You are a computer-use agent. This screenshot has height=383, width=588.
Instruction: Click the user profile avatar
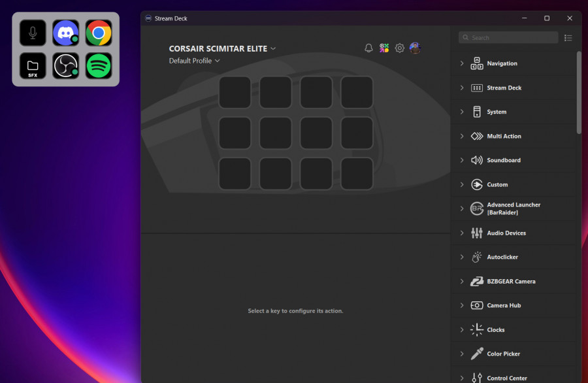tap(415, 48)
